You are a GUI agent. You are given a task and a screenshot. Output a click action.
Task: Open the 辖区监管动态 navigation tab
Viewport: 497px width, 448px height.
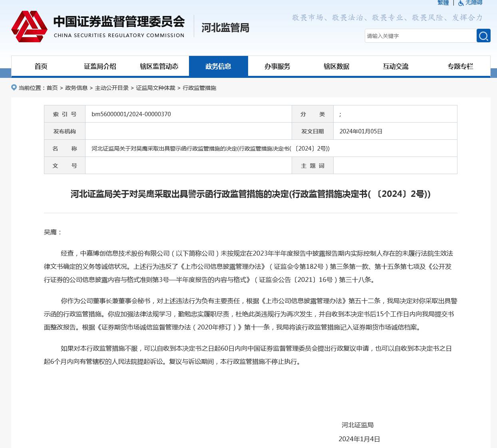click(x=159, y=66)
